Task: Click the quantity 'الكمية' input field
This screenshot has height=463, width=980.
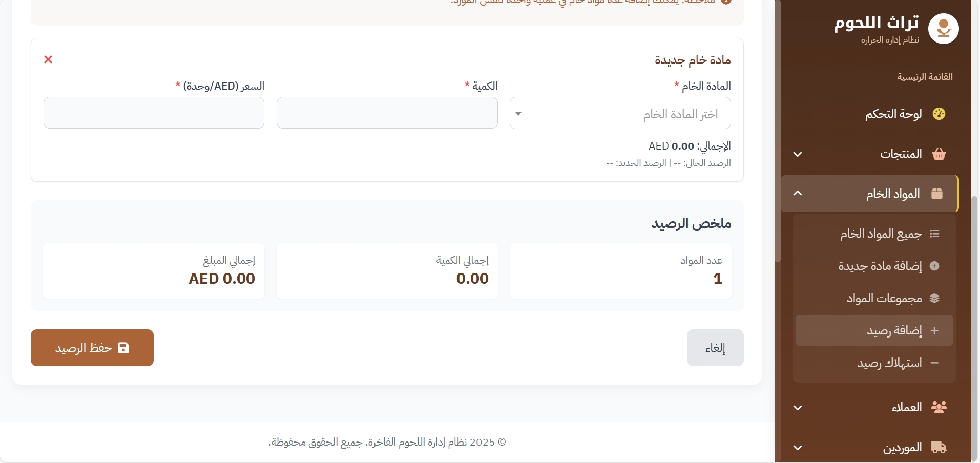Action: pyautogui.click(x=387, y=113)
